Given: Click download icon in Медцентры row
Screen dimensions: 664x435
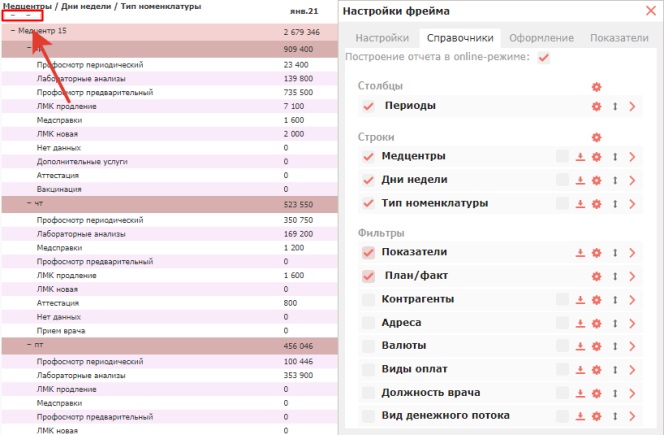Looking at the screenshot, I should coord(580,157).
